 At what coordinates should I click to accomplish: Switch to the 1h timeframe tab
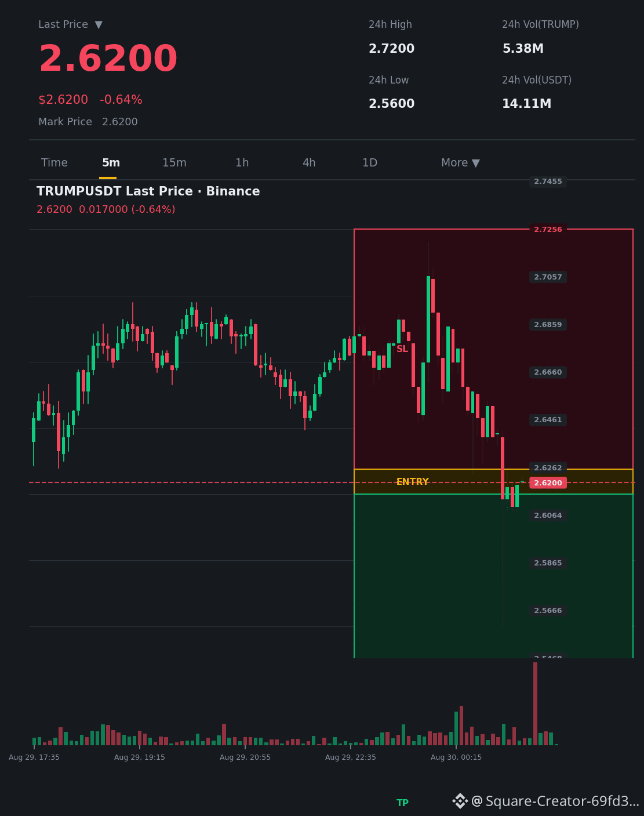pos(242,163)
